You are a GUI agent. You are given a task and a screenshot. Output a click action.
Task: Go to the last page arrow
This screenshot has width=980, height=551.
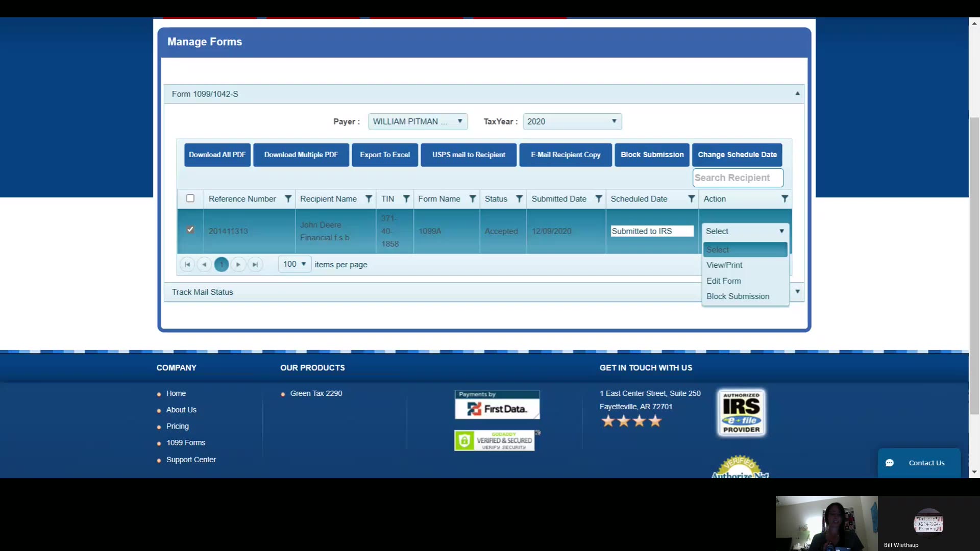pos(255,264)
